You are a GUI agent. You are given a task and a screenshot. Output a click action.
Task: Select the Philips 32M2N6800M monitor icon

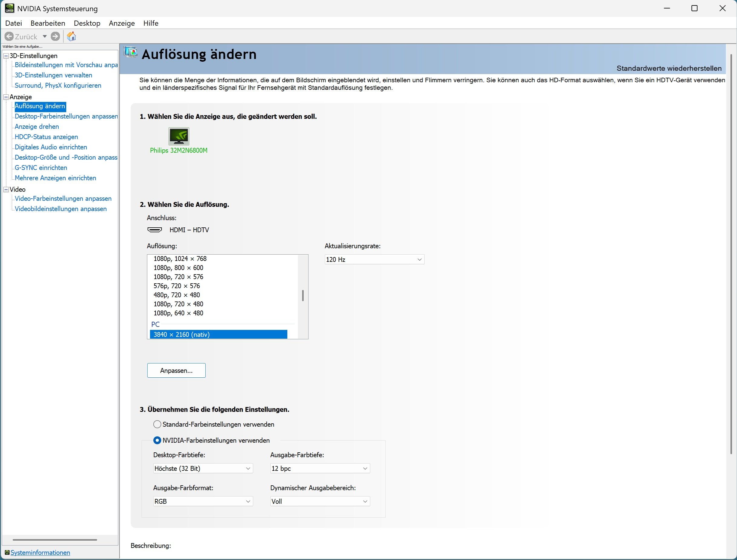pyautogui.click(x=179, y=136)
